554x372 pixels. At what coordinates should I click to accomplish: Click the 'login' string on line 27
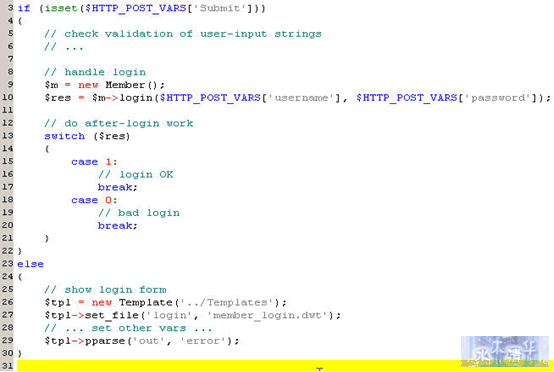[169, 315]
